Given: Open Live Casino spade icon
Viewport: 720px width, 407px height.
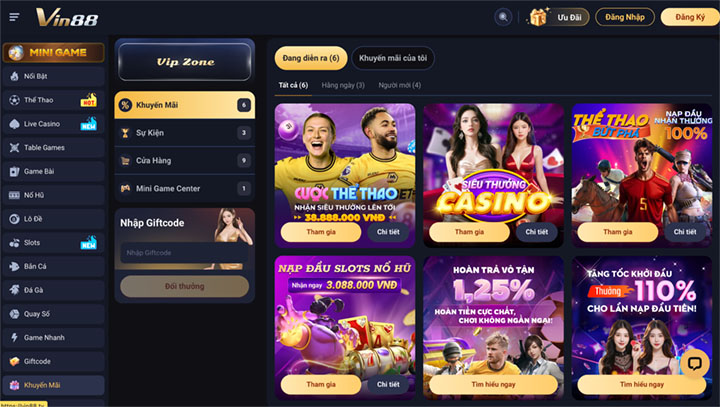Looking at the screenshot, I should click(x=14, y=124).
